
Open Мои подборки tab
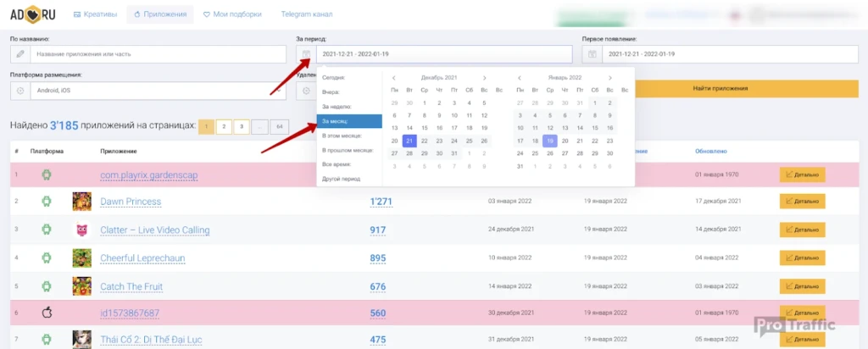coord(232,14)
